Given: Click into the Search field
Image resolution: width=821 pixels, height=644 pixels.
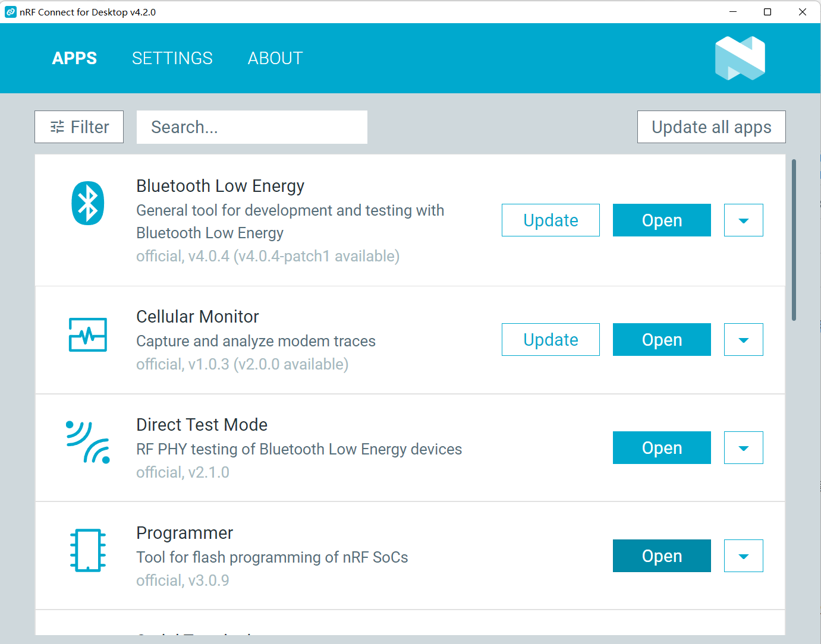Looking at the screenshot, I should (x=252, y=127).
